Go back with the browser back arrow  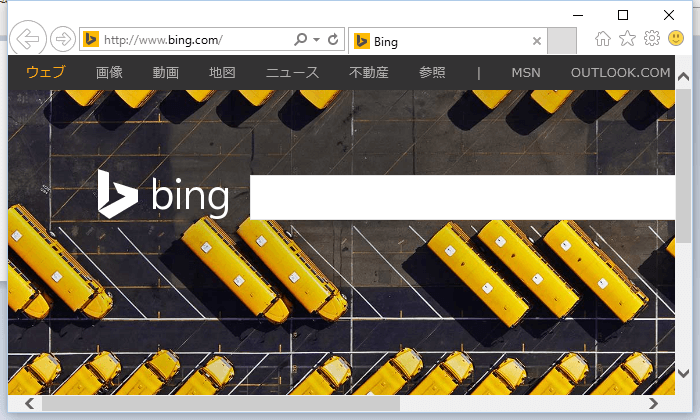coord(28,39)
